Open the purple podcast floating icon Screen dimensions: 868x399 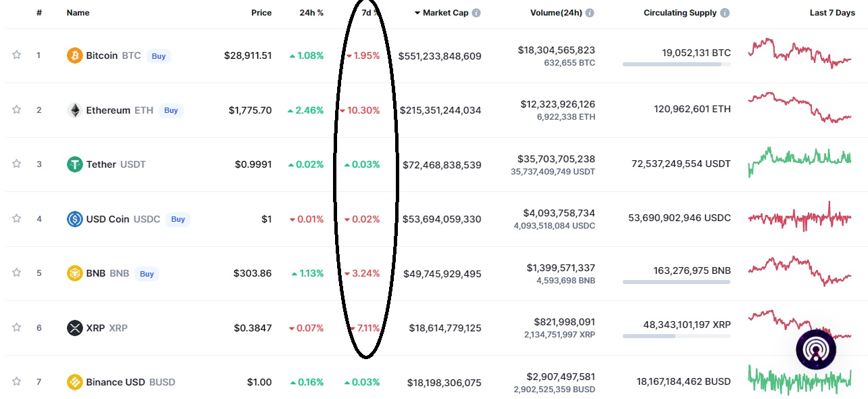(x=816, y=350)
